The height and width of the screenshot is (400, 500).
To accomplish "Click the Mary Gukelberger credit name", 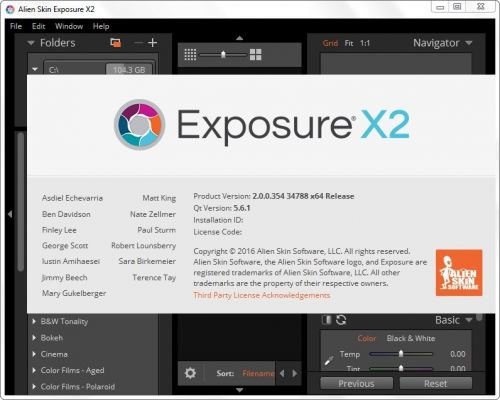I will pyautogui.click(x=74, y=293).
